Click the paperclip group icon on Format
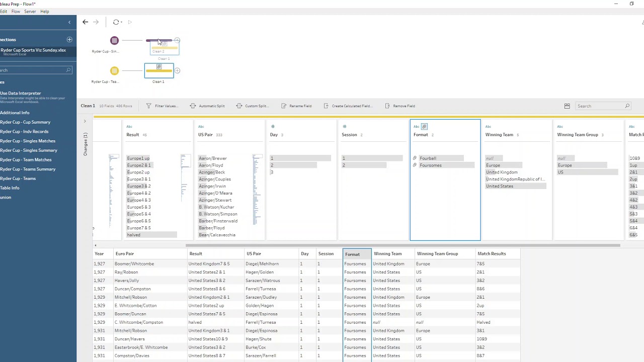Image resolution: width=644 pixels, height=362 pixels. [x=424, y=127]
